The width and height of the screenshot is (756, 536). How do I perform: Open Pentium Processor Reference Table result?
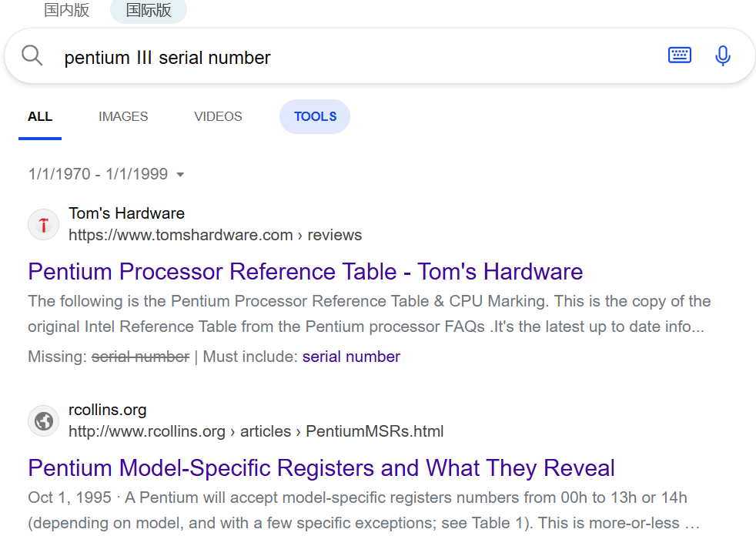click(305, 271)
